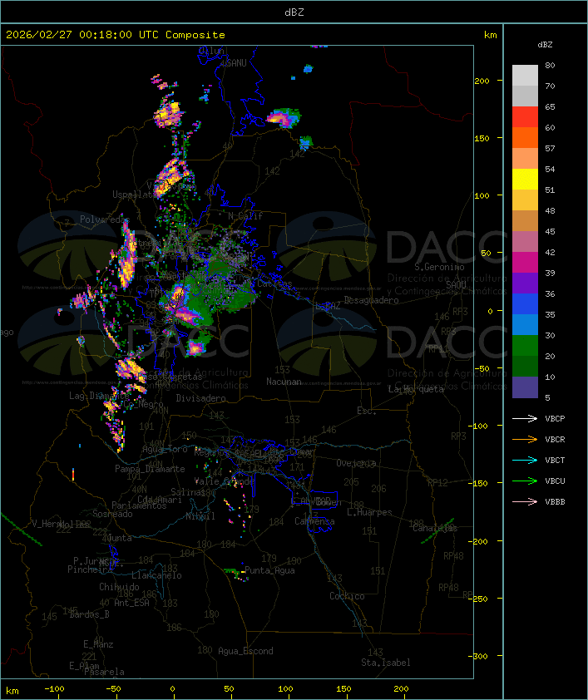
Task: Click the Canalejas place label
Action: tap(435, 528)
